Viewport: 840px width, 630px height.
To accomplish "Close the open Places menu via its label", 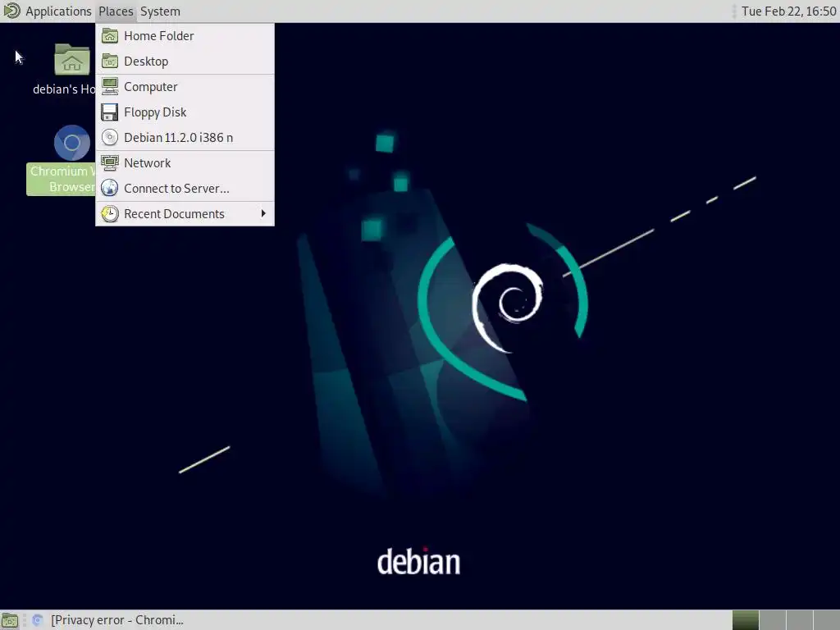I will point(116,11).
